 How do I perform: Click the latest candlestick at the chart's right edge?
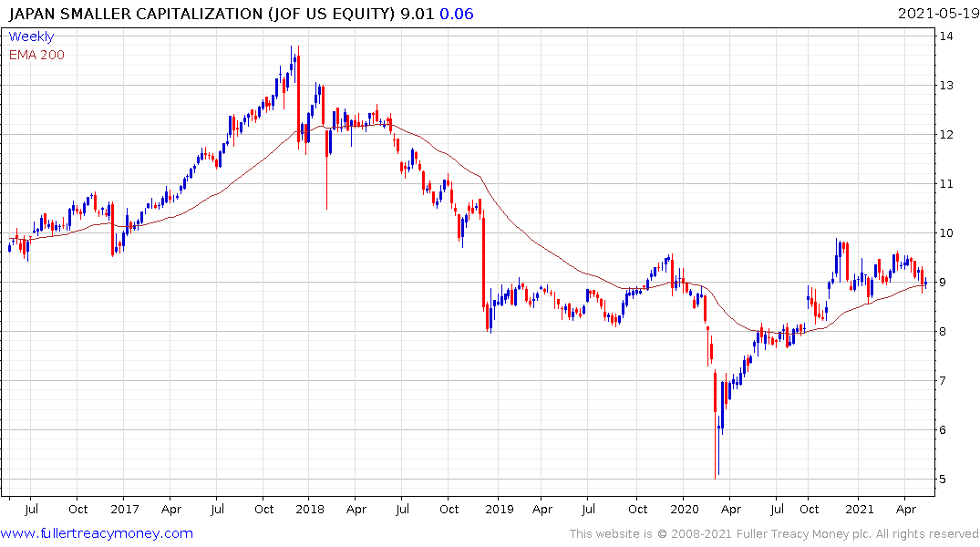[x=925, y=283]
